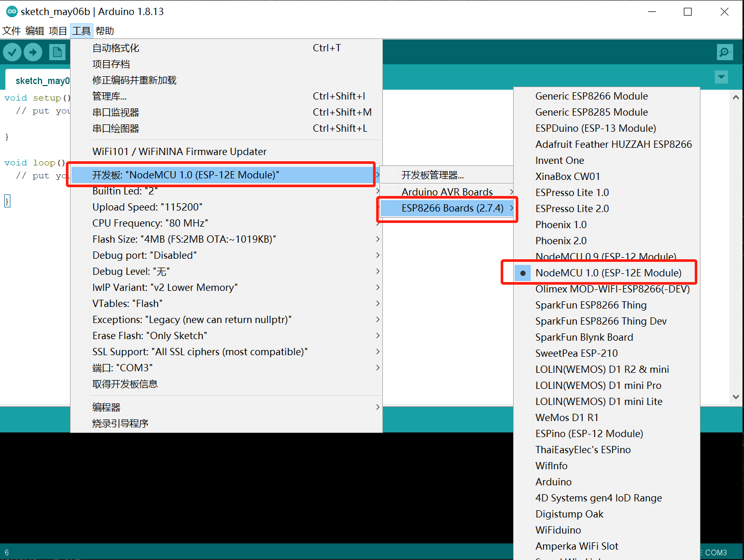The height and width of the screenshot is (560, 744).
Task: Expand the Builtin Led submenu
Action: tap(226, 191)
